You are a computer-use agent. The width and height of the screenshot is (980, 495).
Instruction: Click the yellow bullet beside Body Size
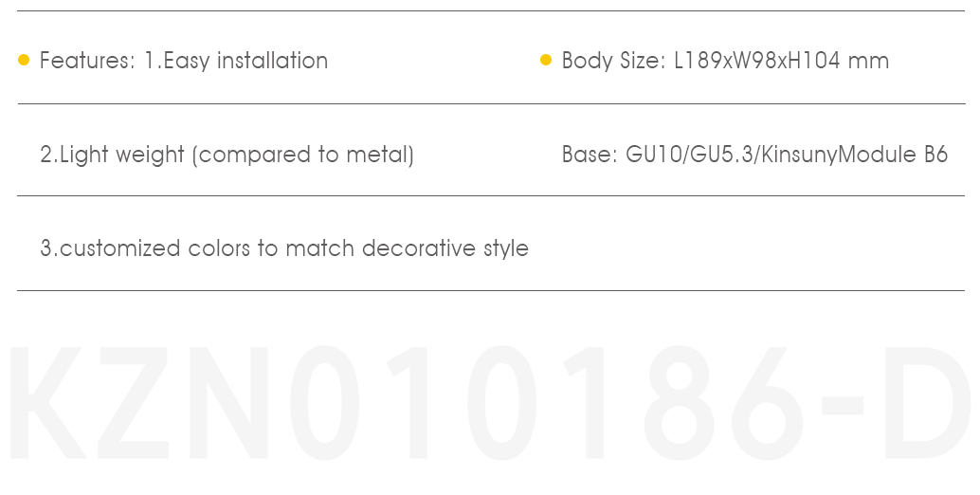pos(546,60)
